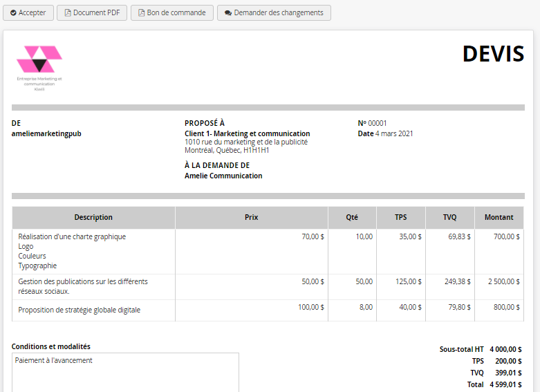Click the Qté column header

pyautogui.click(x=352, y=217)
